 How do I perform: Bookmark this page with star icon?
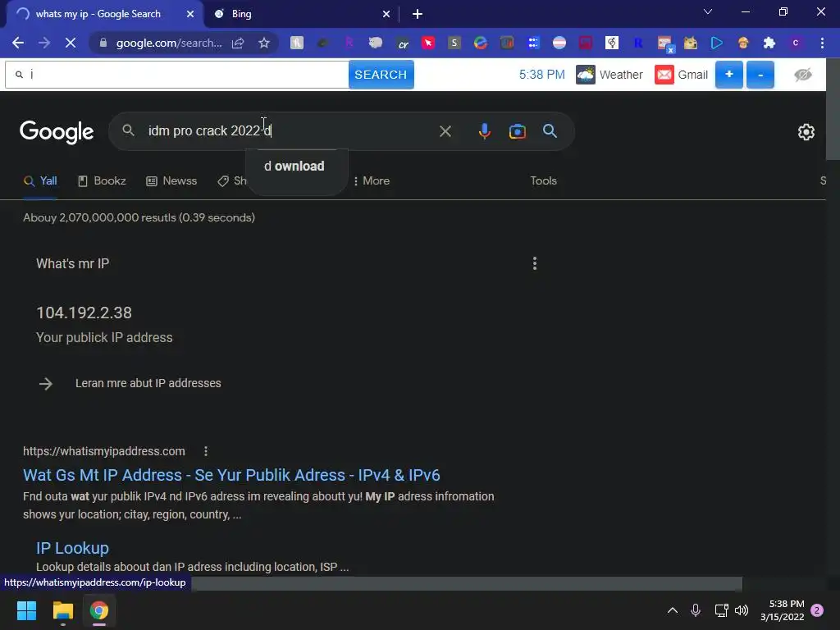(x=264, y=43)
